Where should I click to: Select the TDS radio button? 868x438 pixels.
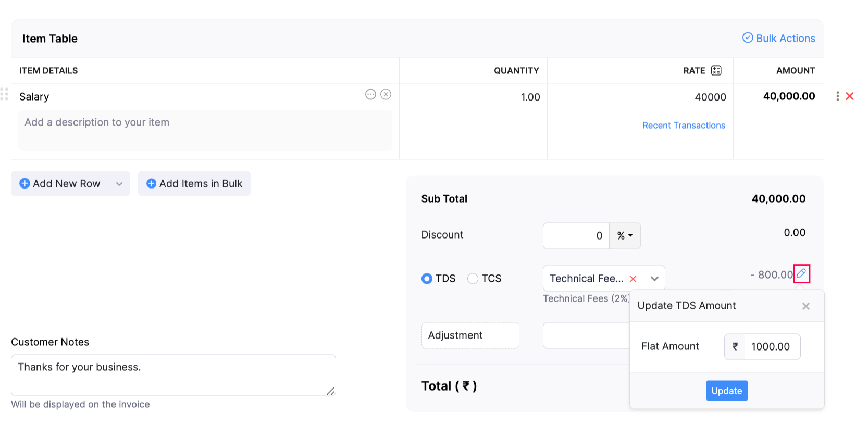click(427, 279)
